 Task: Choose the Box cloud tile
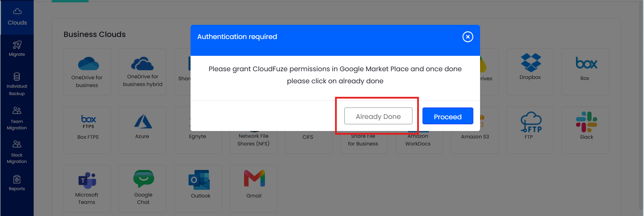tap(585, 72)
